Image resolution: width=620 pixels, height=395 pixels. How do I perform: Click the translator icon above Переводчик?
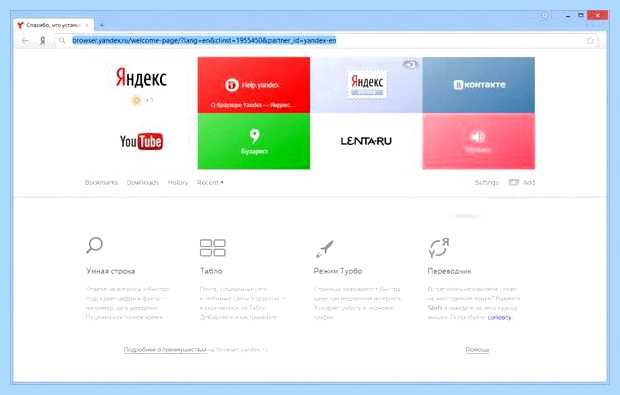point(439,248)
